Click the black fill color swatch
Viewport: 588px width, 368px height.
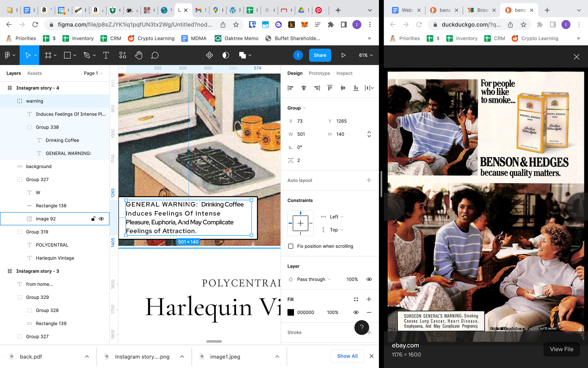[x=291, y=312]
